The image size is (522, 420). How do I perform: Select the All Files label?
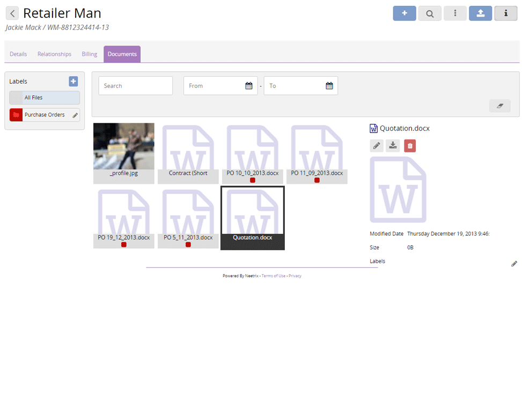point(45,98)
